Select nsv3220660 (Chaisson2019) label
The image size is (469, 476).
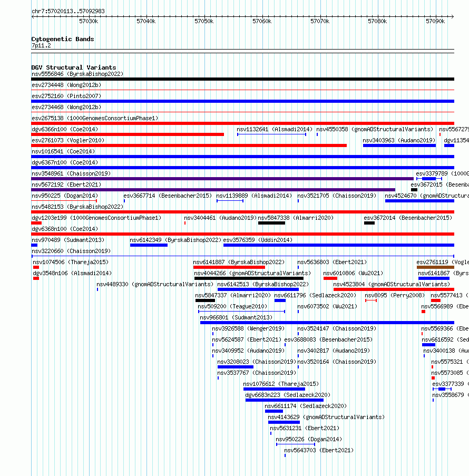[71, 251]
